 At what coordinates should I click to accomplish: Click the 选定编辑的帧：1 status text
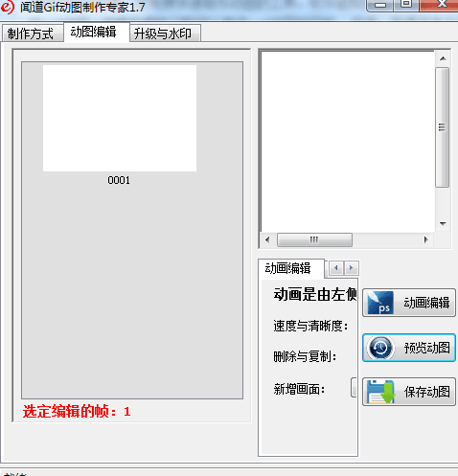point(77,411)
